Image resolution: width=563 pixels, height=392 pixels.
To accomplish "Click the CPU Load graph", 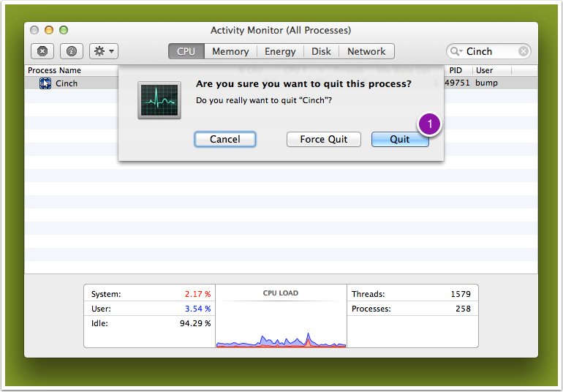I will coord(281,320).
